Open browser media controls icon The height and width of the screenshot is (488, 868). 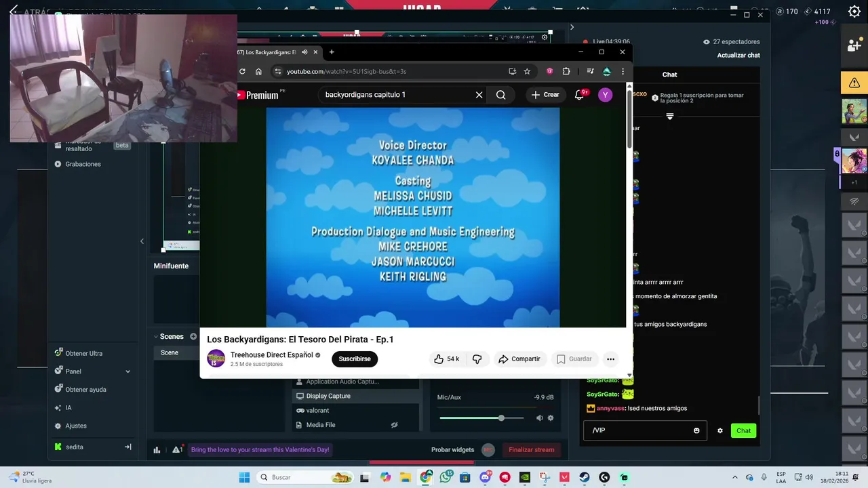tap(590, 71)
